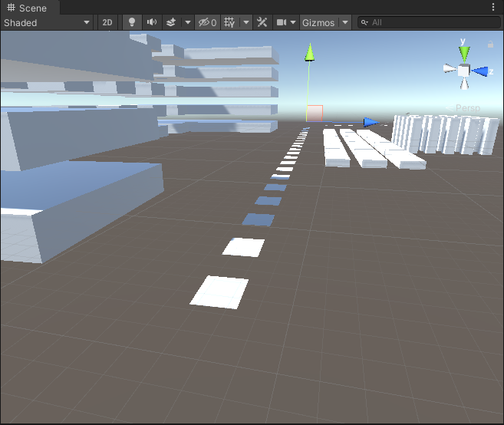Click the green Y axis cone on orientation gizmo
The image size is (504, 425).
point(464,52)
